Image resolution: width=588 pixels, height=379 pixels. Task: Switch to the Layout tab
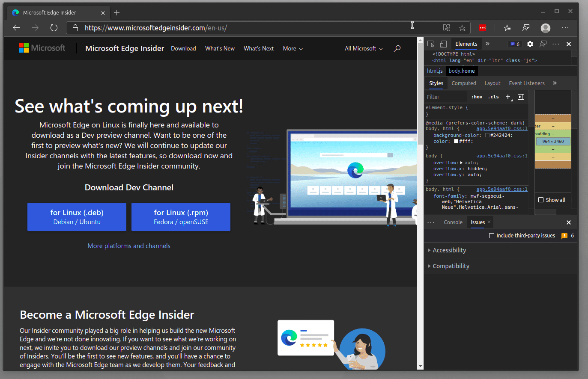492,83
